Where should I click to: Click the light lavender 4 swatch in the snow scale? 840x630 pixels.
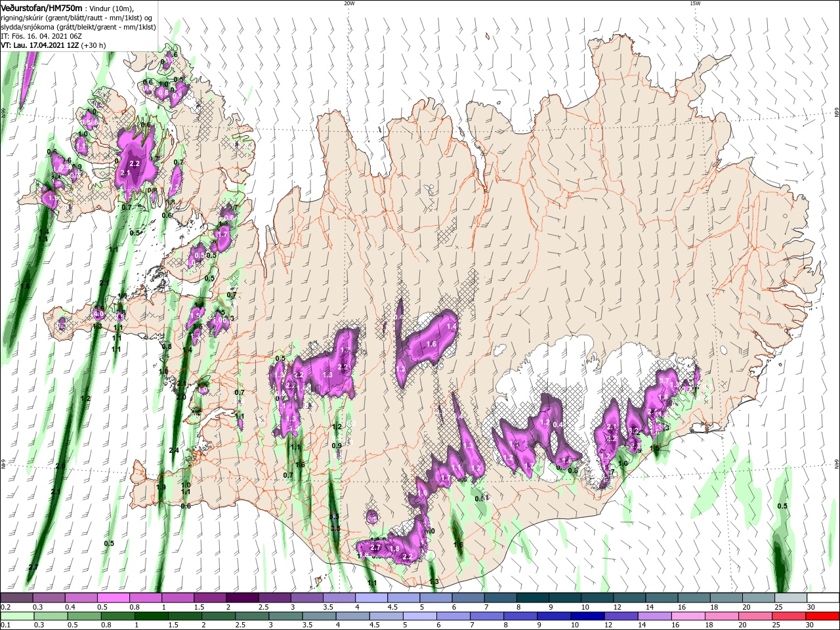click(x=371, y=598)
